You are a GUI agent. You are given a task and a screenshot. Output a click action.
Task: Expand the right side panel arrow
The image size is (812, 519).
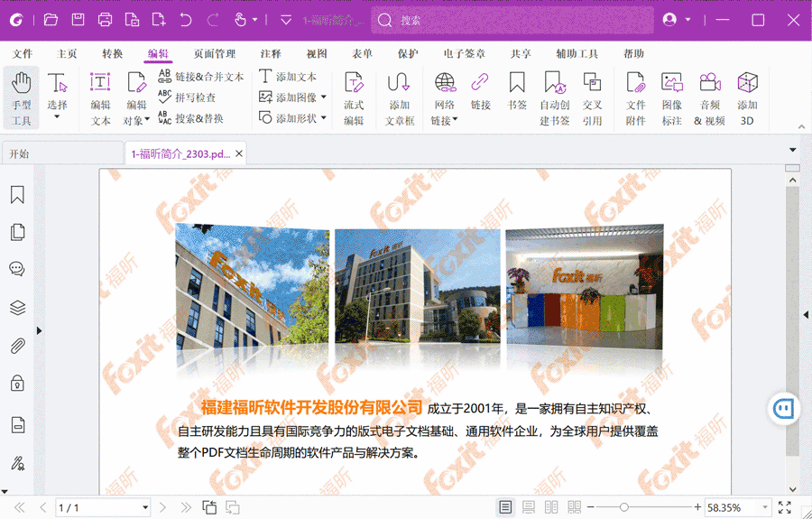806,314
